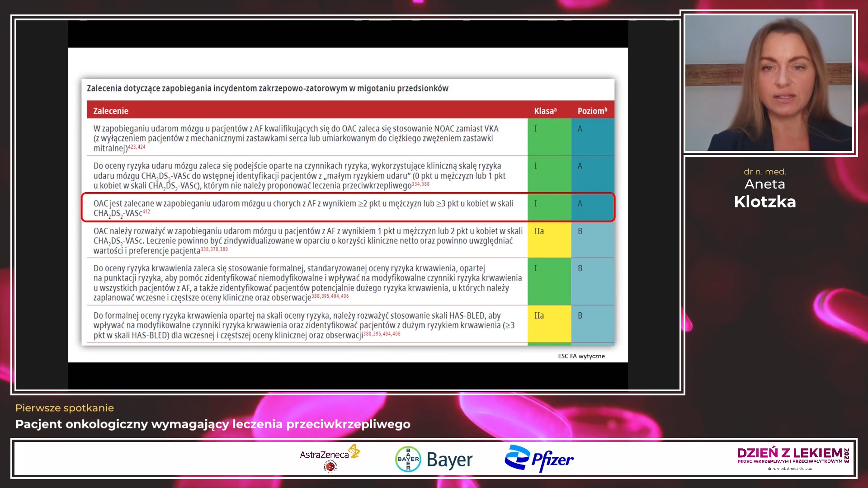
Task: Click the HAS-BLED scale recommendation row
Action: [x=304, y=325]
